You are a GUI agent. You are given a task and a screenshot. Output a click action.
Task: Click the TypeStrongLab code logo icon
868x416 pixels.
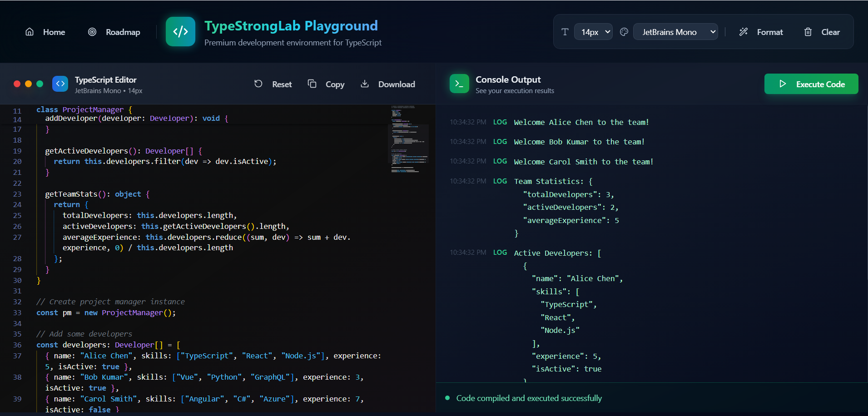point(180,32)
